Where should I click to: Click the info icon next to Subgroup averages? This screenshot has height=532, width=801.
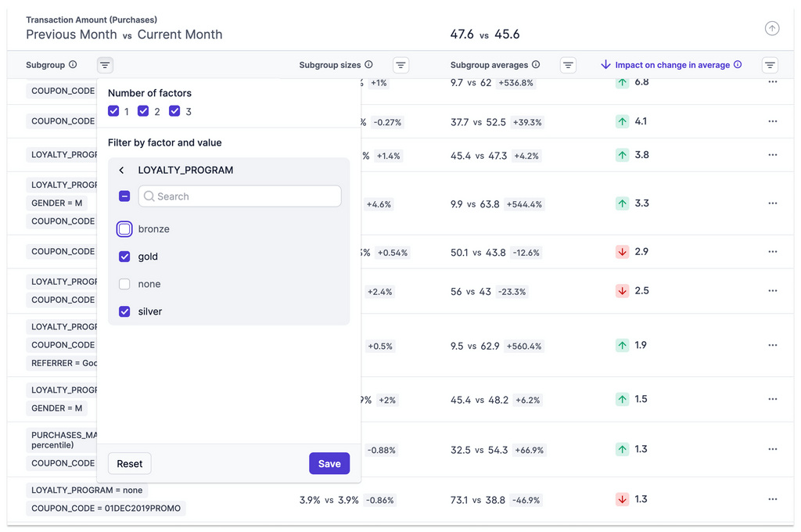[x=536, y=65]
